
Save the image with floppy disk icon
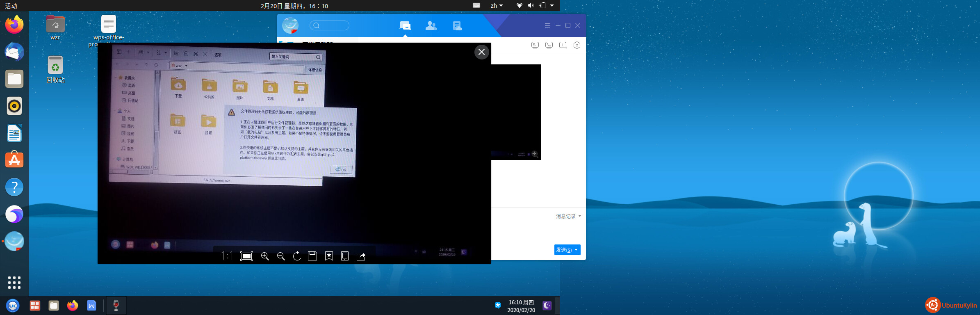pos(312,256)
